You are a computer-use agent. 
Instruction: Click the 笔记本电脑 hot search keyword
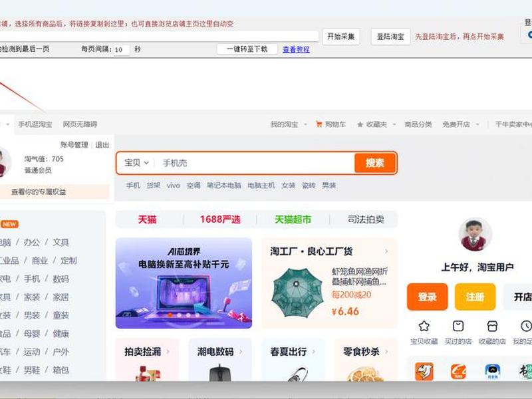pyautogui.click(x=224, y=186)
